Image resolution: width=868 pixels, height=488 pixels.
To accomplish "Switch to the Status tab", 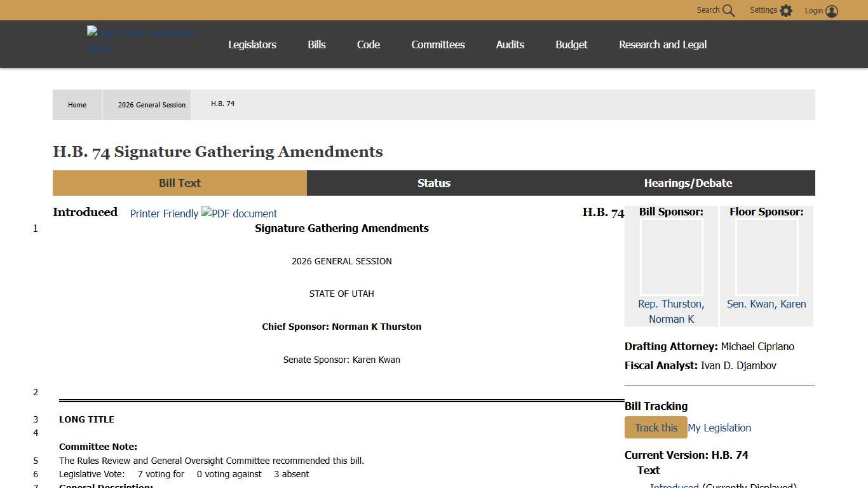I will (433, 183).
